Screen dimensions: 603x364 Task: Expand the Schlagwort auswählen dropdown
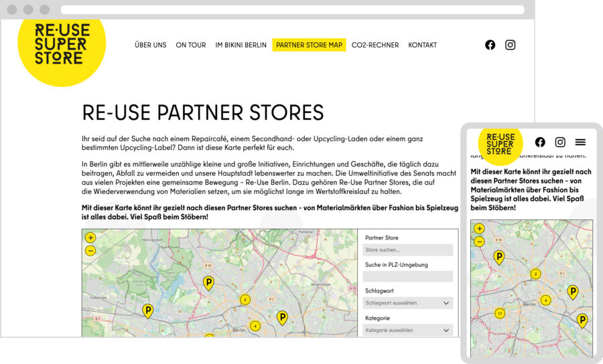click(x=407, y=303)
